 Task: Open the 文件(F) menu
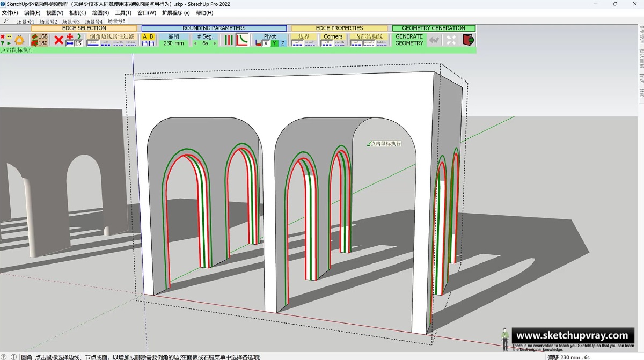pos(10,12)
